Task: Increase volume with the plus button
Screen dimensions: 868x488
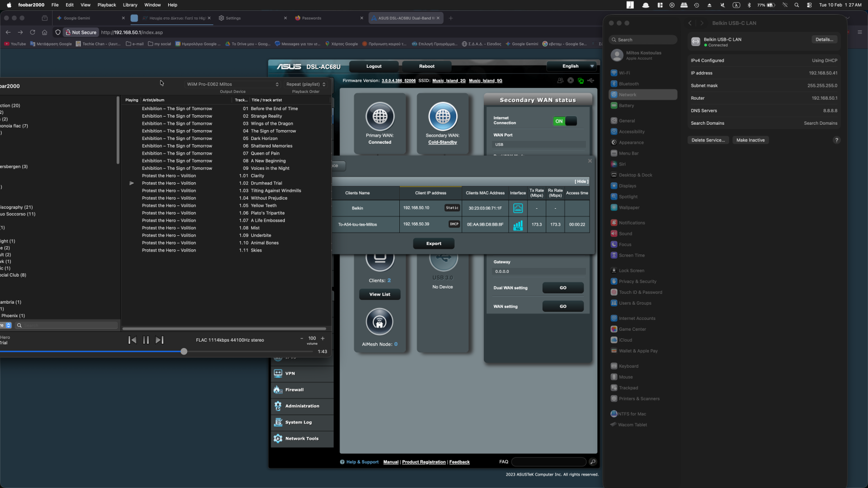Action: (x=323, y=338)
